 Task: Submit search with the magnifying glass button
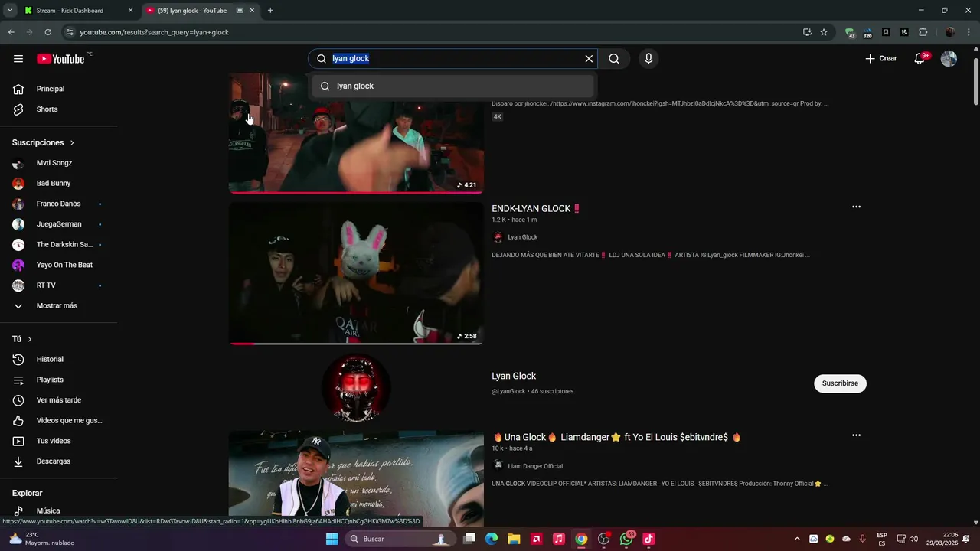614,59
